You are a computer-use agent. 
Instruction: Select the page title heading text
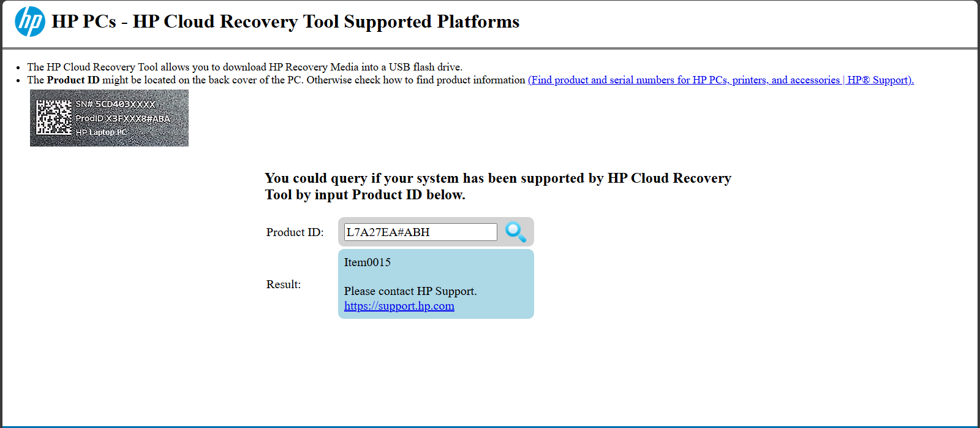(285, 21)
